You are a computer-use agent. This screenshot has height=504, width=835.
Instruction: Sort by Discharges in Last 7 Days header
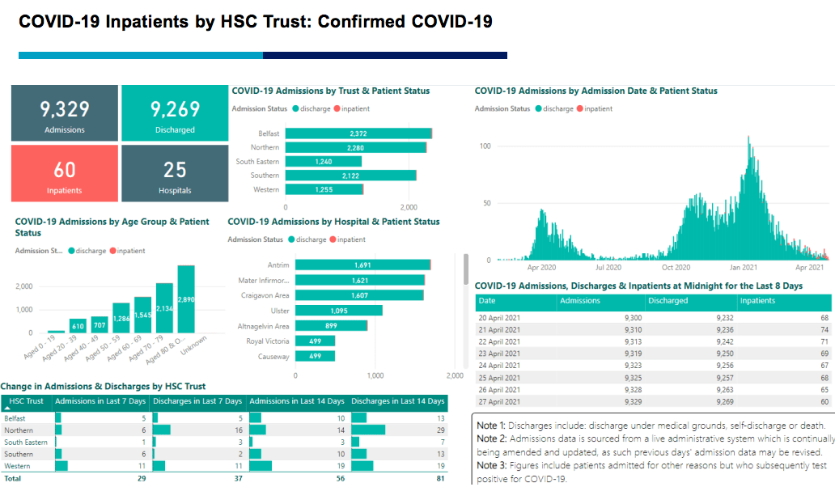click(x=197, y=401)
